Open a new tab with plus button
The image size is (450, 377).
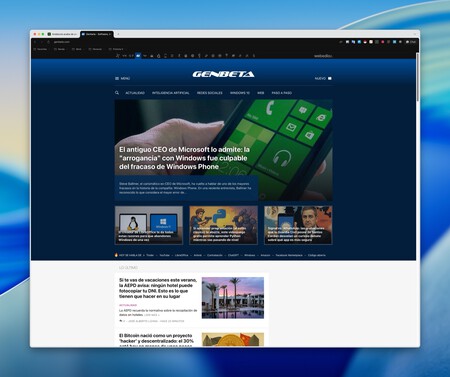[x=118, y=34]
